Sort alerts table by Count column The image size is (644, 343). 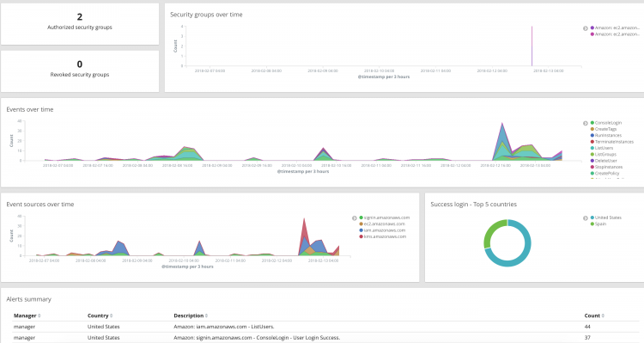603,315
